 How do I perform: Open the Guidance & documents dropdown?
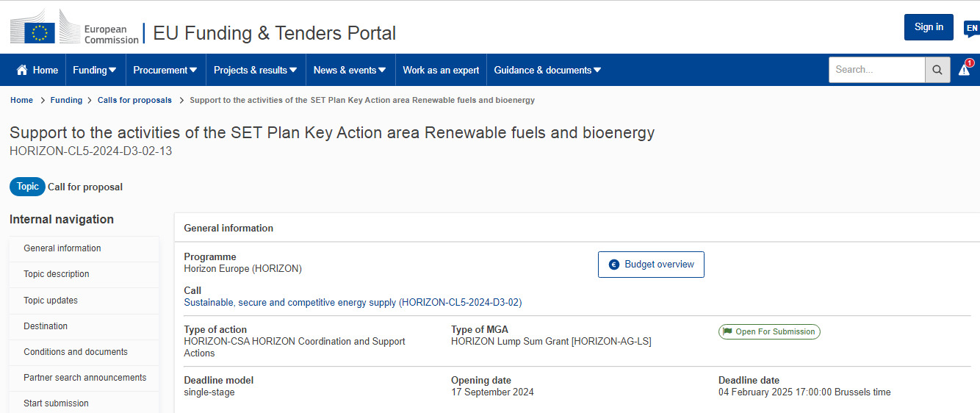pyautogui.click(x=547, y=70)
